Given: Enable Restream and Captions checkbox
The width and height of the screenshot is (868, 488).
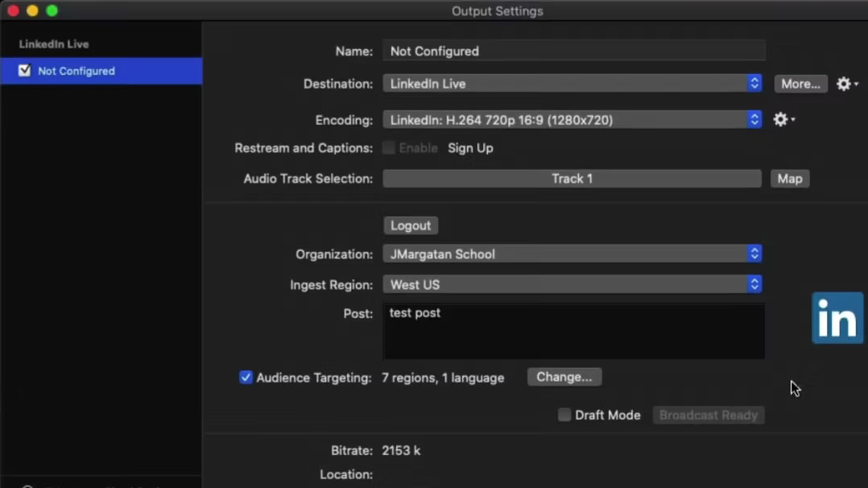Looking at the screenshot, I should pos(389,148).
